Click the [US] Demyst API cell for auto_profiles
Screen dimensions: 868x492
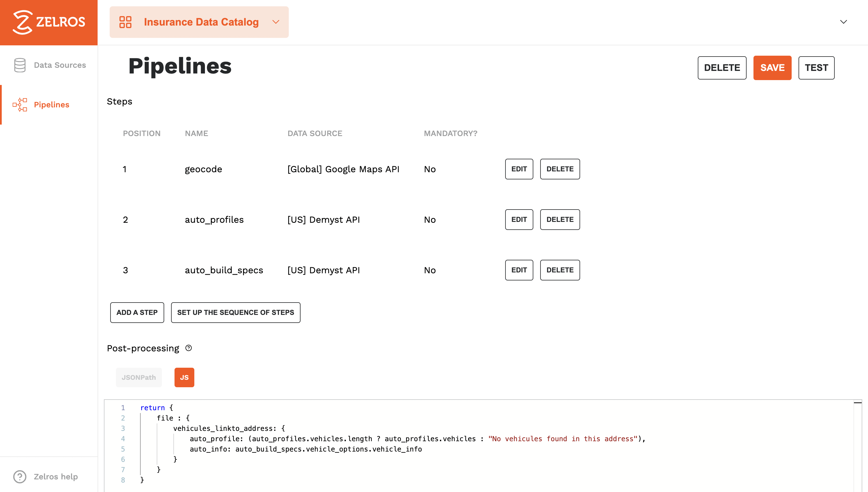(x=323, y=220)
